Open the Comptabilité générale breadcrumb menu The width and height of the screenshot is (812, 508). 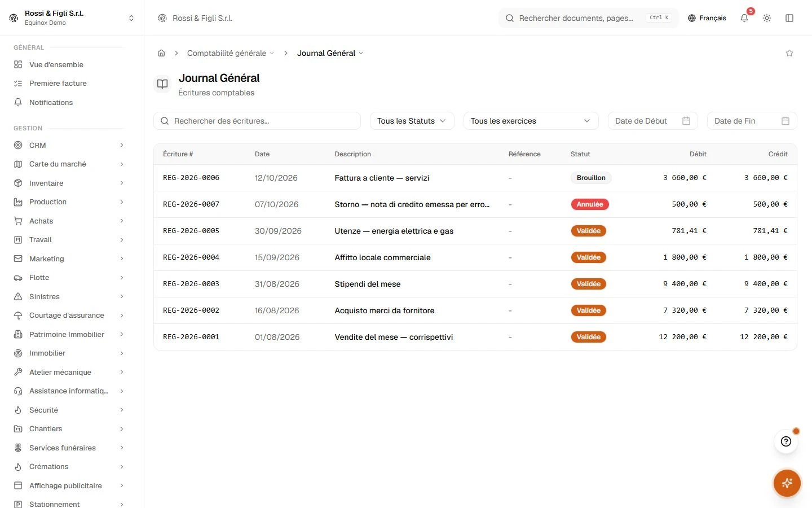click(231, 53)
